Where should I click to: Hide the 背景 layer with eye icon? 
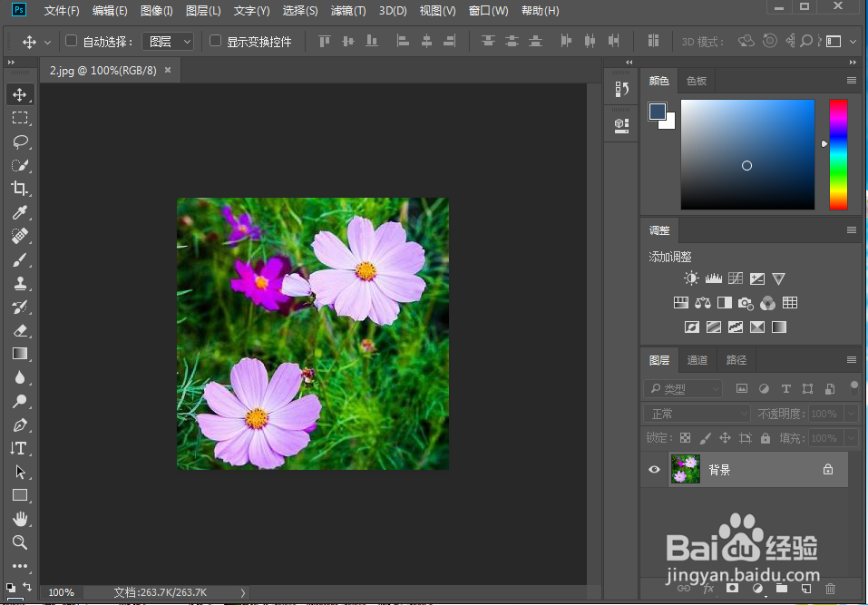pos(654,469)
